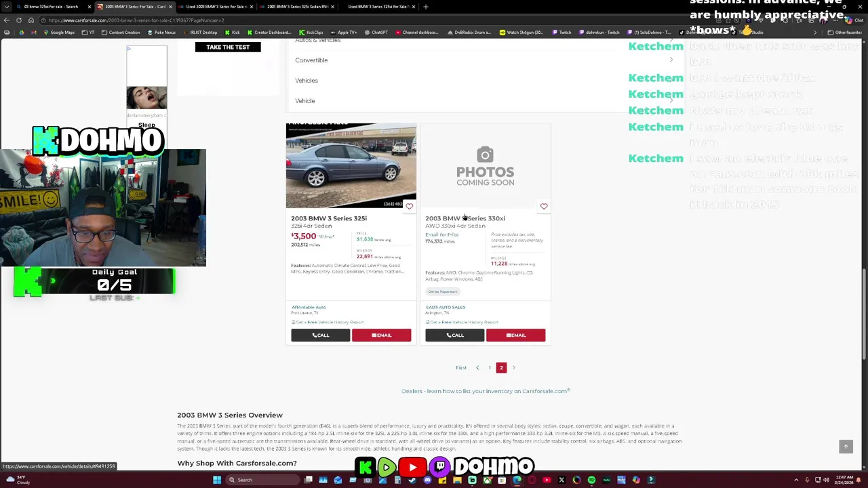Screen dimensions: 868x488
Task: Click the Take the Test ad button
Action: pyautogui.click(x=228, y=47)
